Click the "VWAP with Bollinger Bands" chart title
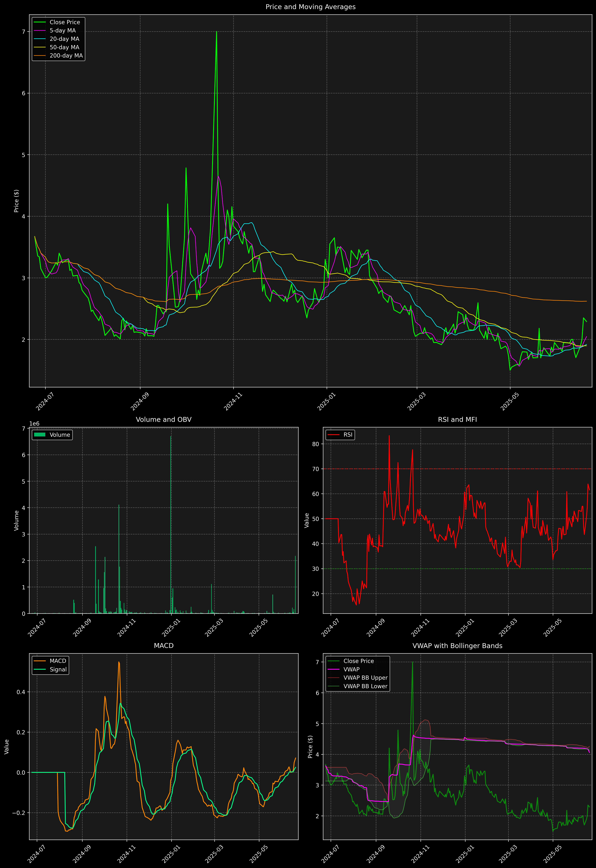596x868 pixels. pos(457,646)
